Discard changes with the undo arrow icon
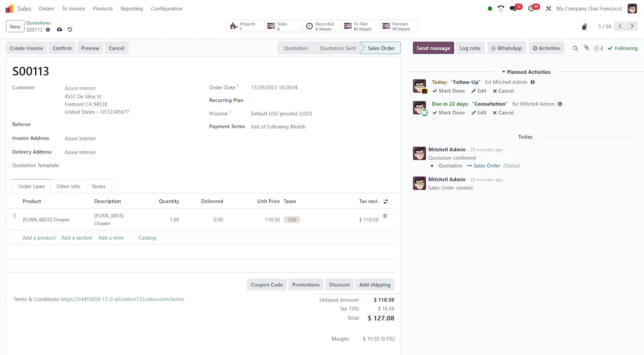This screenshot has width=644, height=355. [70, 30]
